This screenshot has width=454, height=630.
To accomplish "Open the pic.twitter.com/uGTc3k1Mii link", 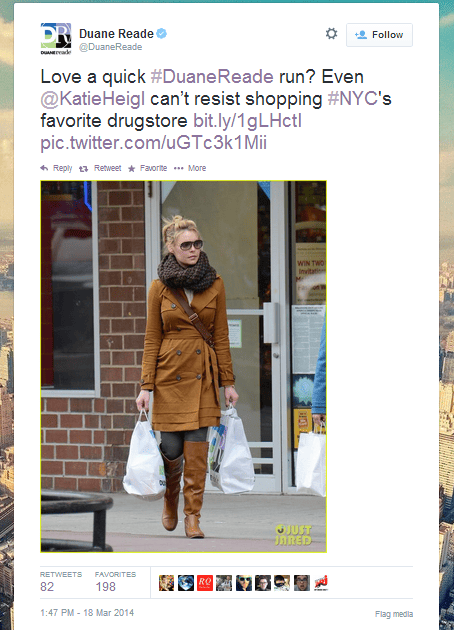I will point(153,143).
